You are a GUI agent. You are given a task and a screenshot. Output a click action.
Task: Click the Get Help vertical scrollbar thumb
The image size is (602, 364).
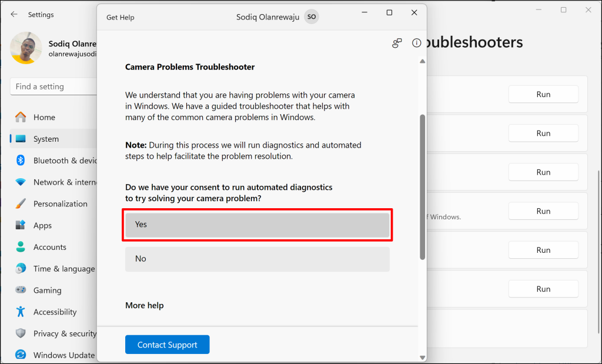click(x=422, y=186)
